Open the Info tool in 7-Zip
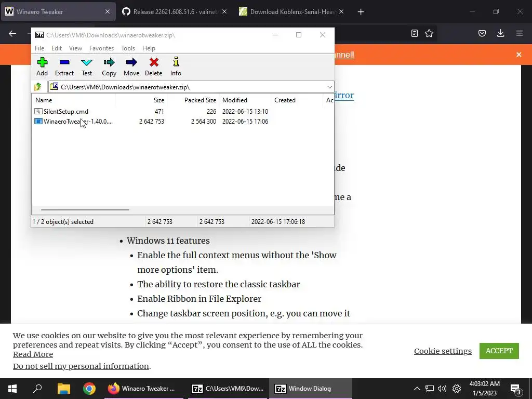 point(176,66)
